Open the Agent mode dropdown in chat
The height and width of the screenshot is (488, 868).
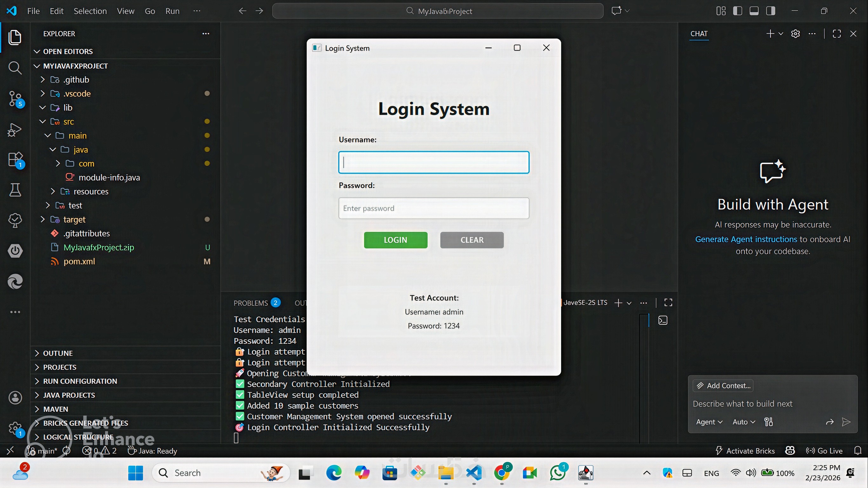(x=709, y=422)
